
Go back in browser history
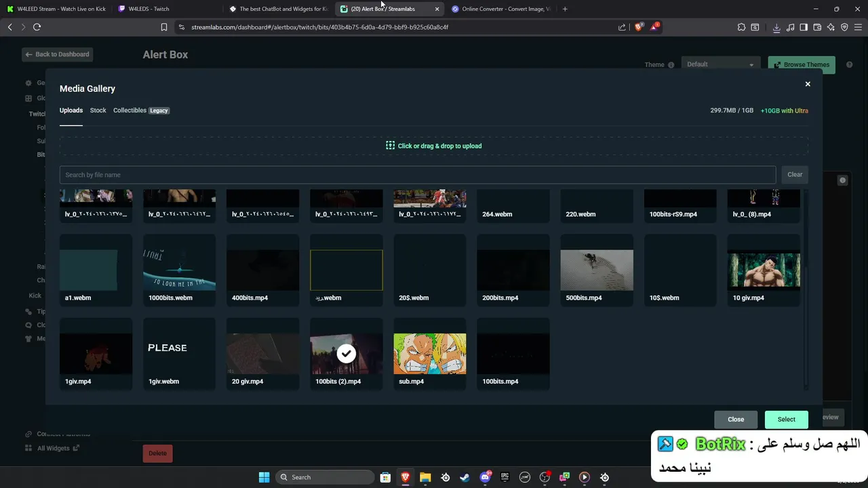[x=9, y=27]
